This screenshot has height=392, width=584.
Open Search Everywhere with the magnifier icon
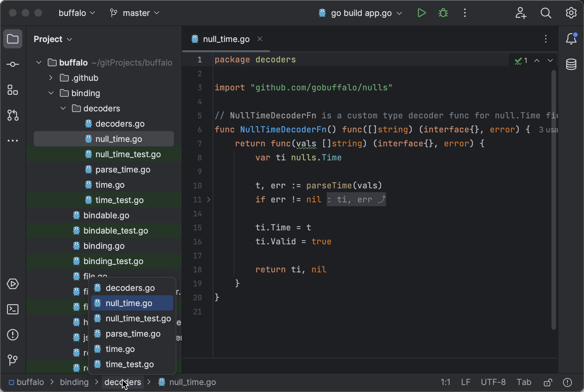point(546,13)
